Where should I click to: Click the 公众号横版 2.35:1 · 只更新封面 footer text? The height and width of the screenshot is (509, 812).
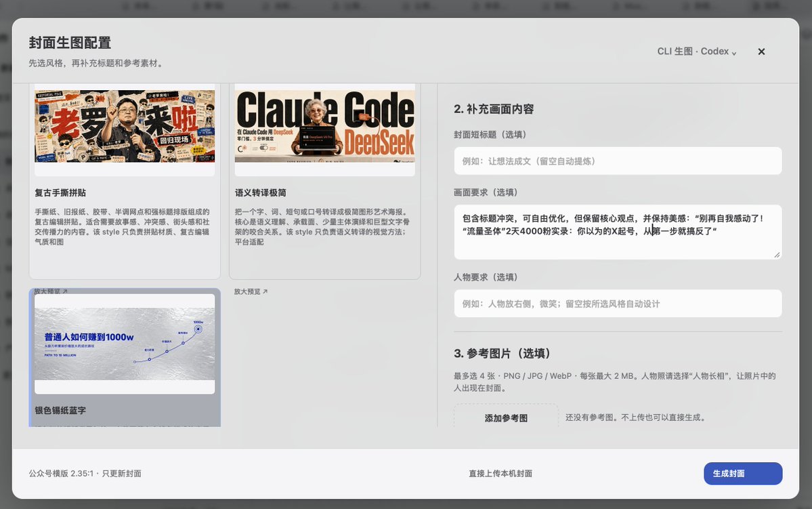[85, 473]
